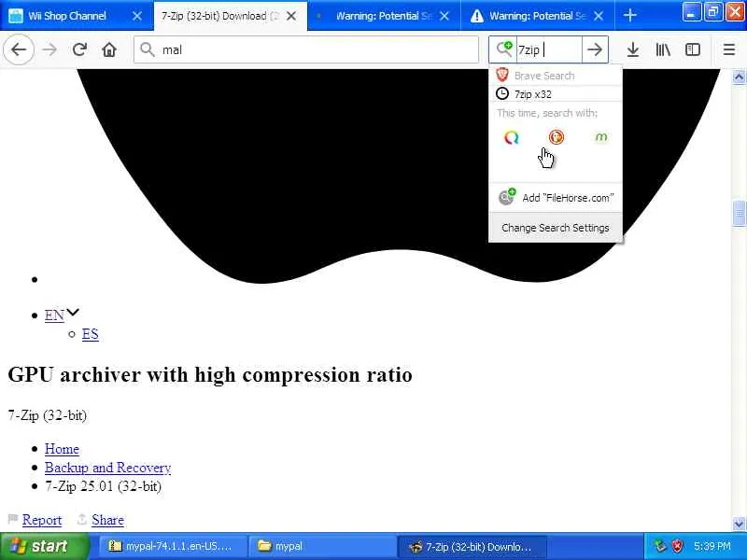Open the hamburger application menu
This screenshot has height=560, width=747.
coord(729,49)
